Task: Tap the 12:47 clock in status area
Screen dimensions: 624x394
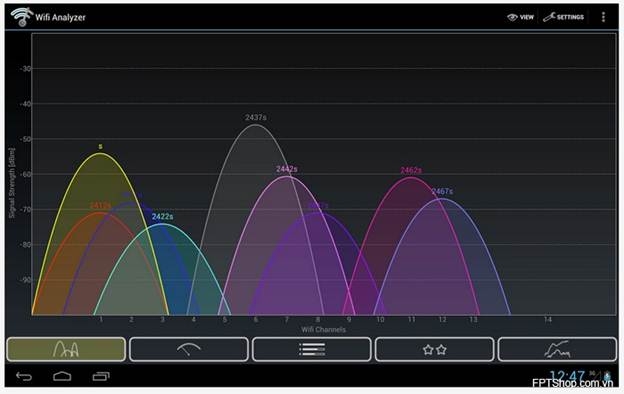Action: point(567,376)
